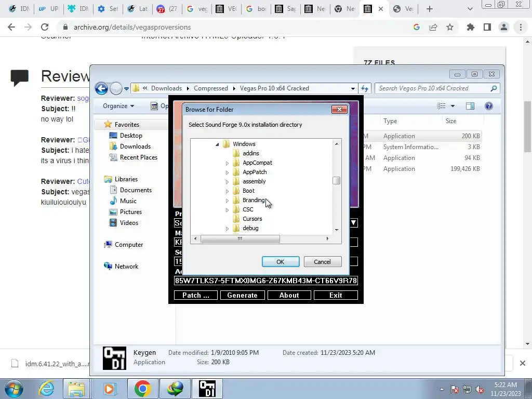
Task: Click the Search Vegas Pro 10 x64 Cracked box
Action: pos(437,88)
